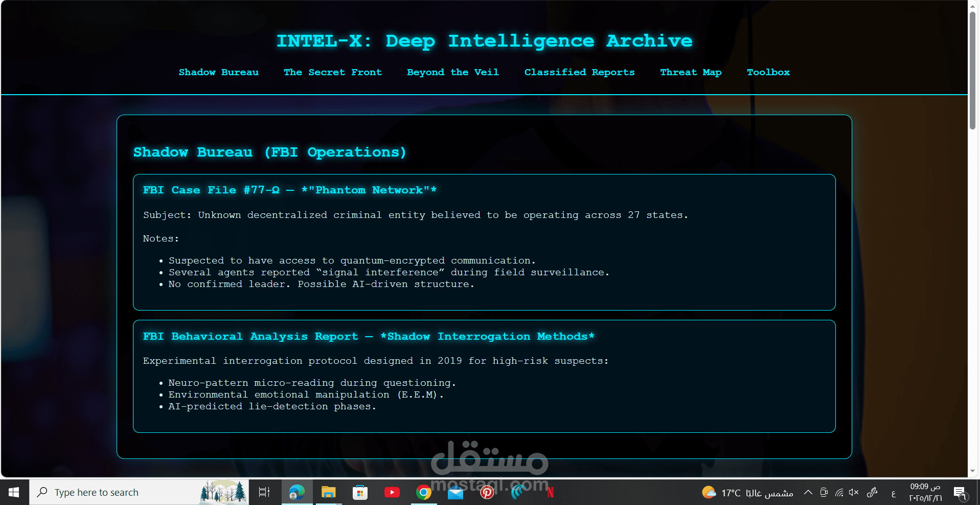
Task: Open the notification center icon
Action: pyautogui.click(x=960, y=493)
